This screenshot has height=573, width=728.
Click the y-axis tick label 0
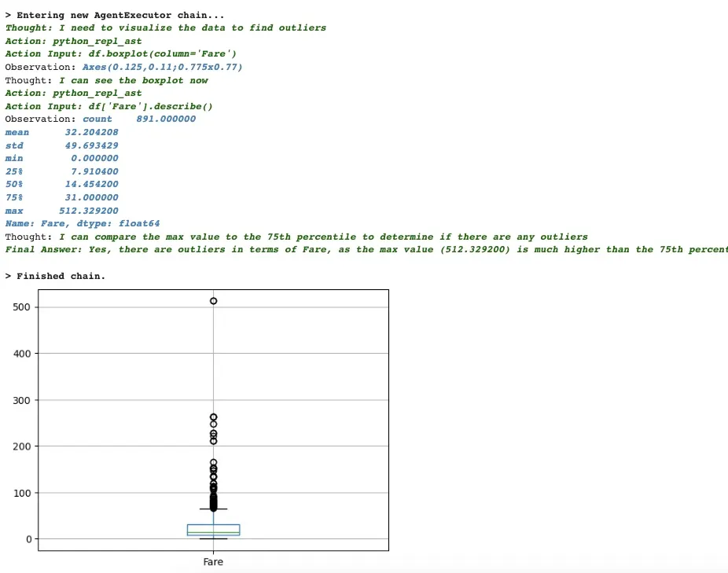pyautogui.click(x=29, y=539)
